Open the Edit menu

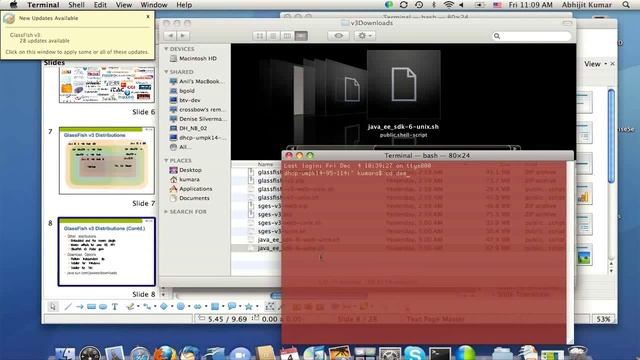(100, 5)
